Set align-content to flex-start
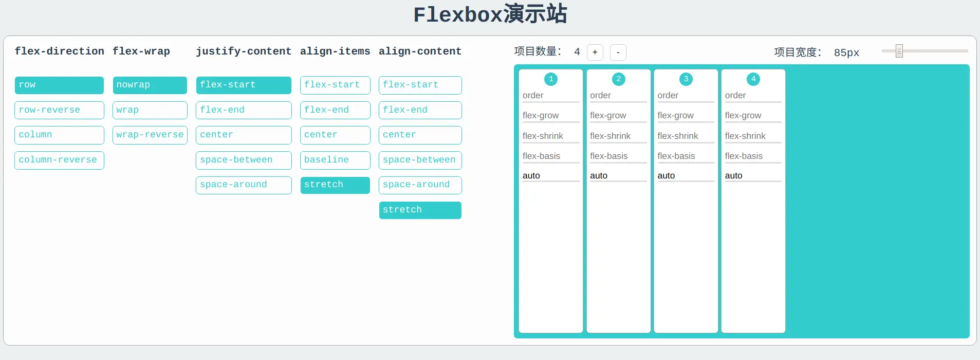This screenshot has height=360, width=980. (420, 85)
